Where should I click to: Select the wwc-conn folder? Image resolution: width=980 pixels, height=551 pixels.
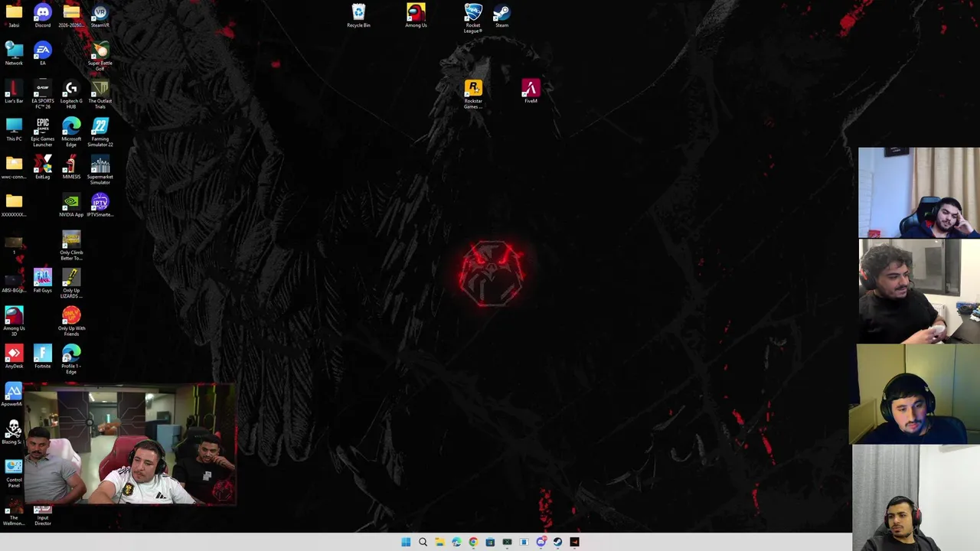coord(14,167)
